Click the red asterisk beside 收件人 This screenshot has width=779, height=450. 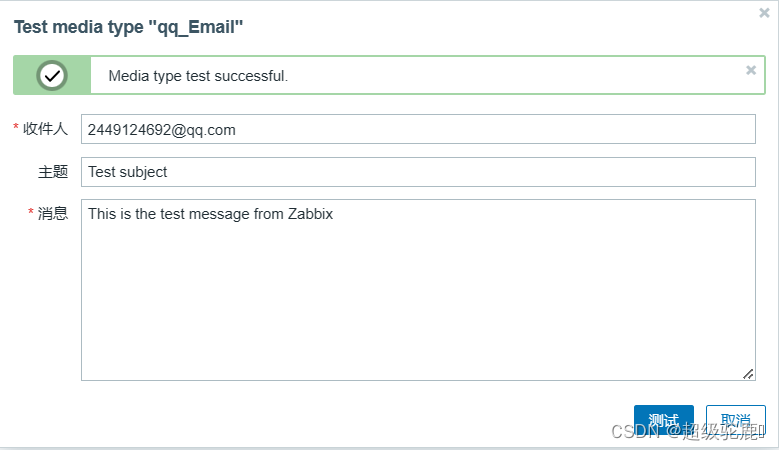tap(15, 128)
